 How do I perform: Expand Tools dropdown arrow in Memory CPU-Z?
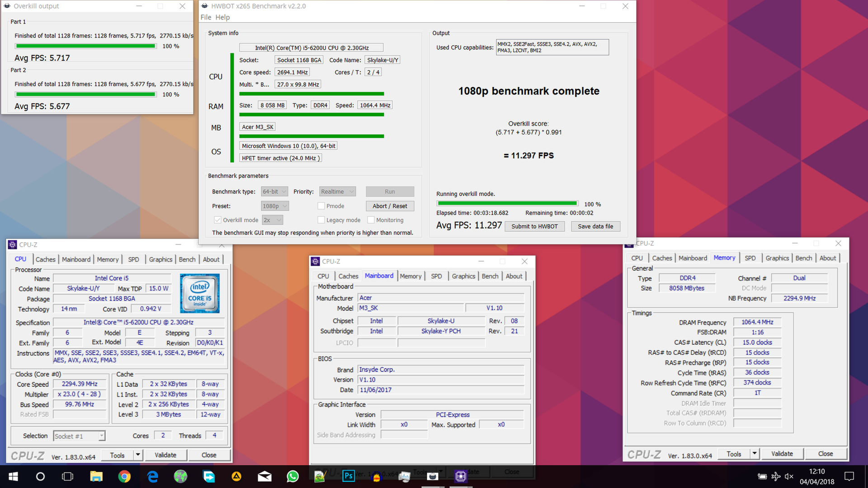point(755,454)
